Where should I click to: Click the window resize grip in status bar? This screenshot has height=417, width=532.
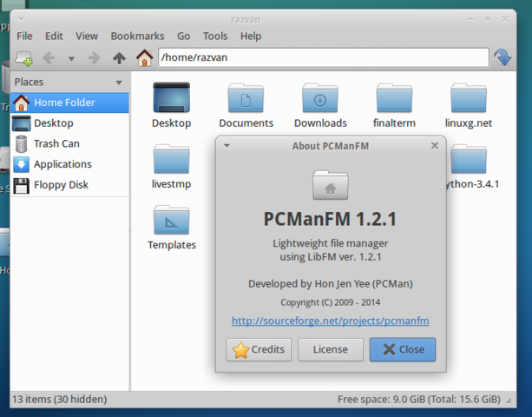point(509,400)
